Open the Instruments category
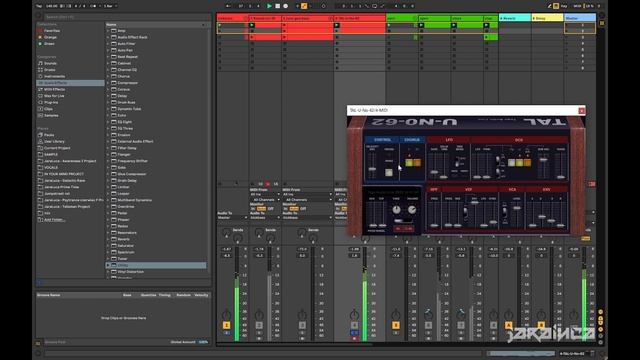 click(x=54, y=76)
